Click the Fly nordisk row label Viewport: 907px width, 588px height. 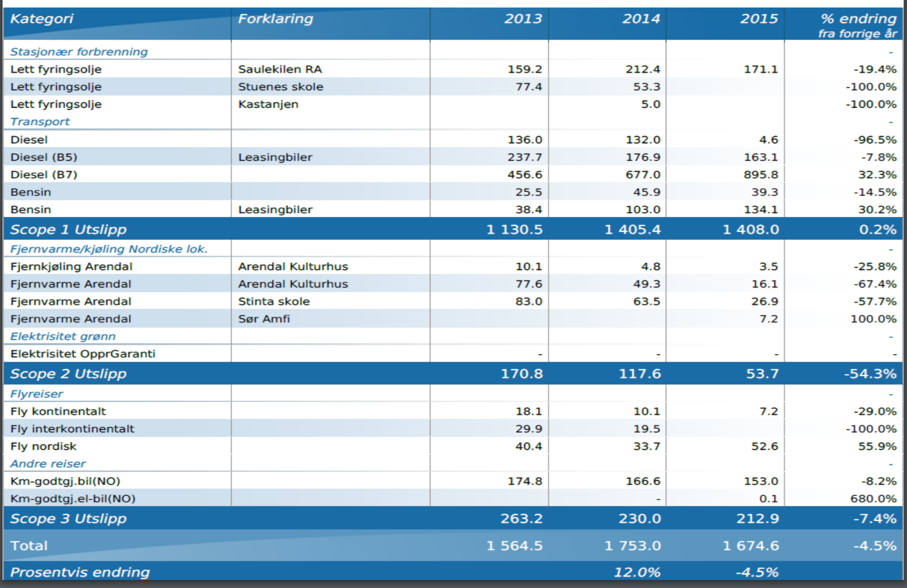43,447
